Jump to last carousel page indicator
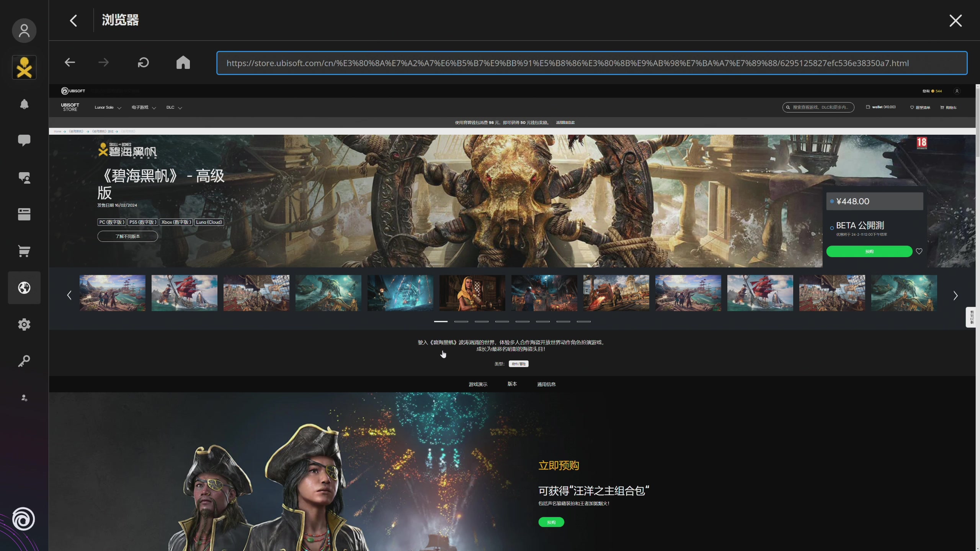This screenshot has width=980, height=551. click(x=584, y=321)
